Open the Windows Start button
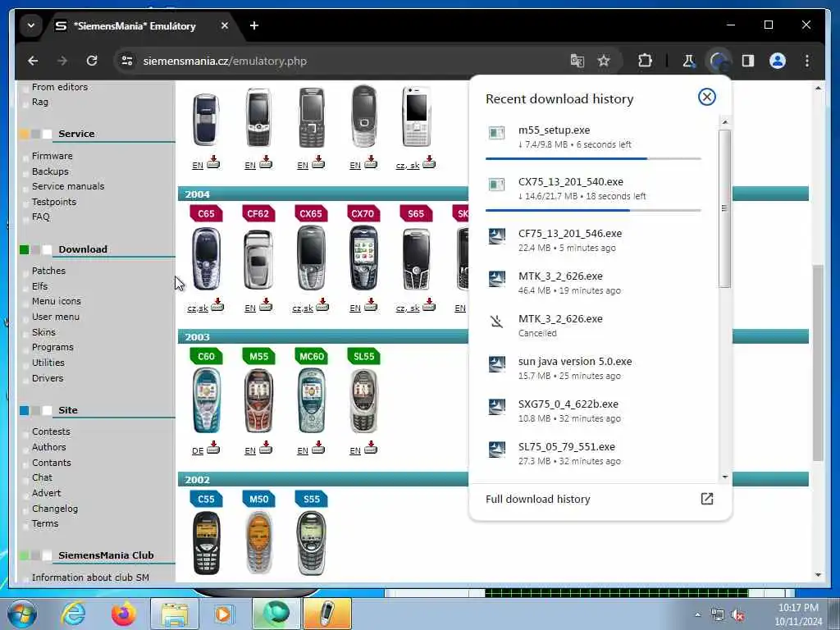The height and width of the screenshot is (630, 840). click(22, 614)
